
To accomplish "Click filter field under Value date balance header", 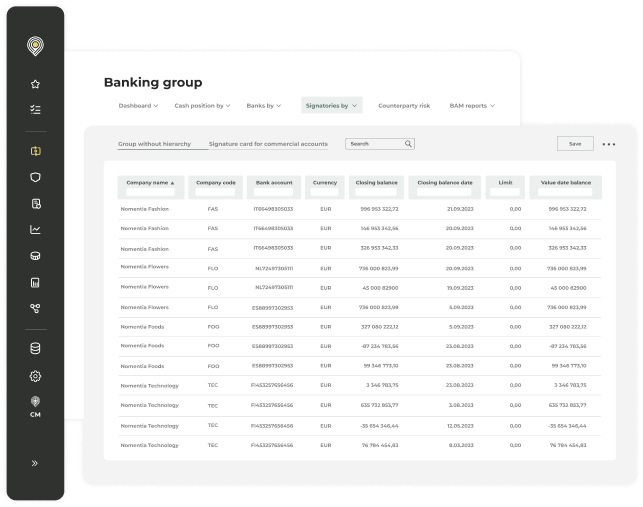I will click(566, 192).
